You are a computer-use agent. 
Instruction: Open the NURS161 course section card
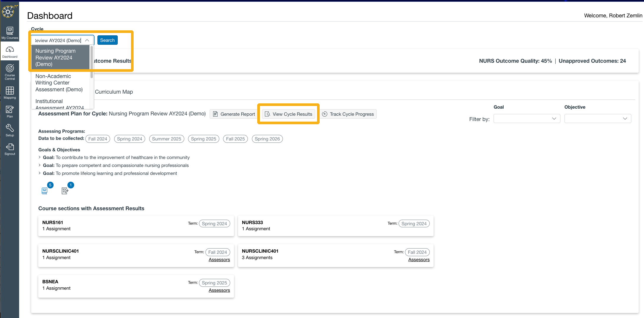(136, 226)
